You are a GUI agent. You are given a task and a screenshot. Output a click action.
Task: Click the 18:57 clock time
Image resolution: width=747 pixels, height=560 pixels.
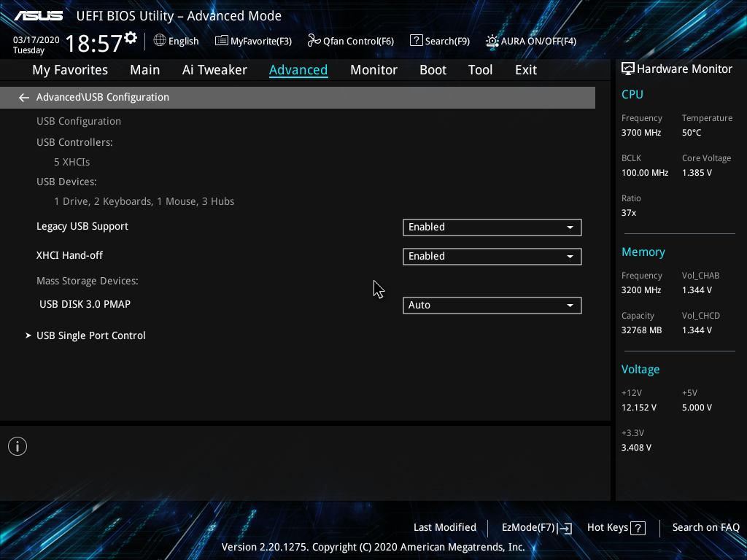coord(94,43)
